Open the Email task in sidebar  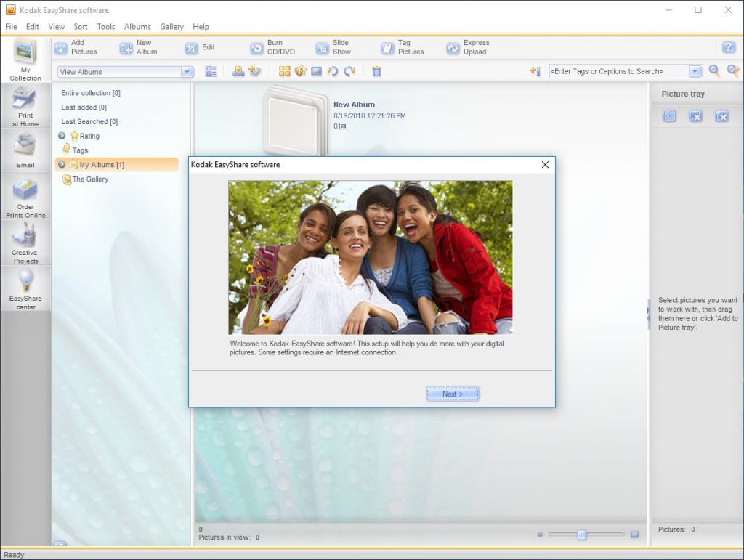25,152
